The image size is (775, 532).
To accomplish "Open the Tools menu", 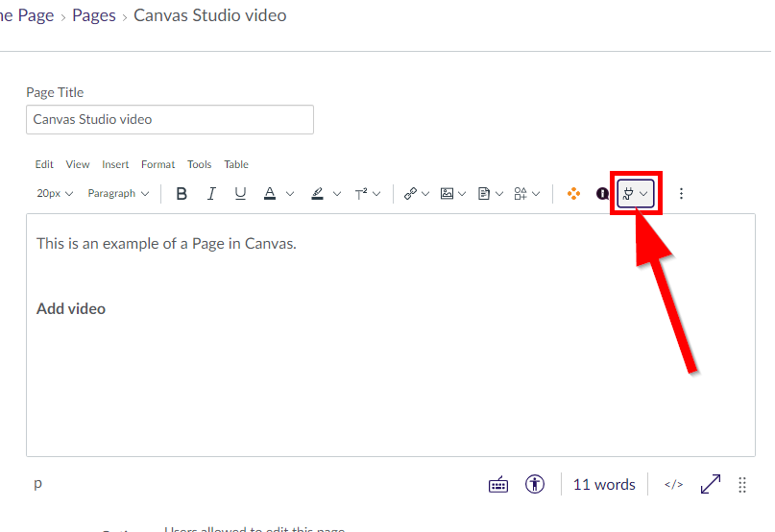I will 199,164.
